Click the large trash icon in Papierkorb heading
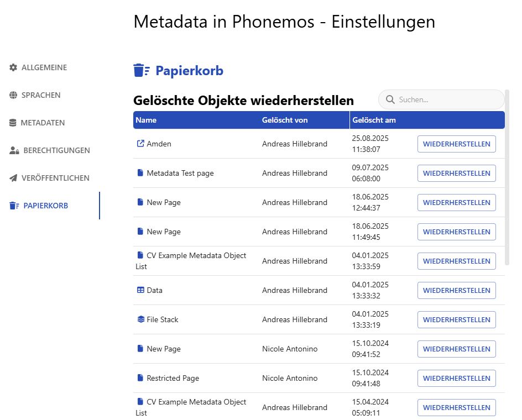This screenshot has width=522, height=420. pyautogui.click(x=142, y=71)
